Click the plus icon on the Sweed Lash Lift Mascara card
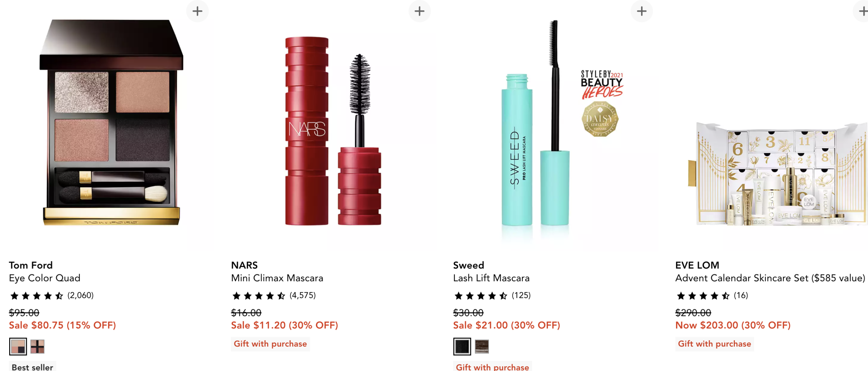This screenshot has width=868, height=371. coord(642,11)
